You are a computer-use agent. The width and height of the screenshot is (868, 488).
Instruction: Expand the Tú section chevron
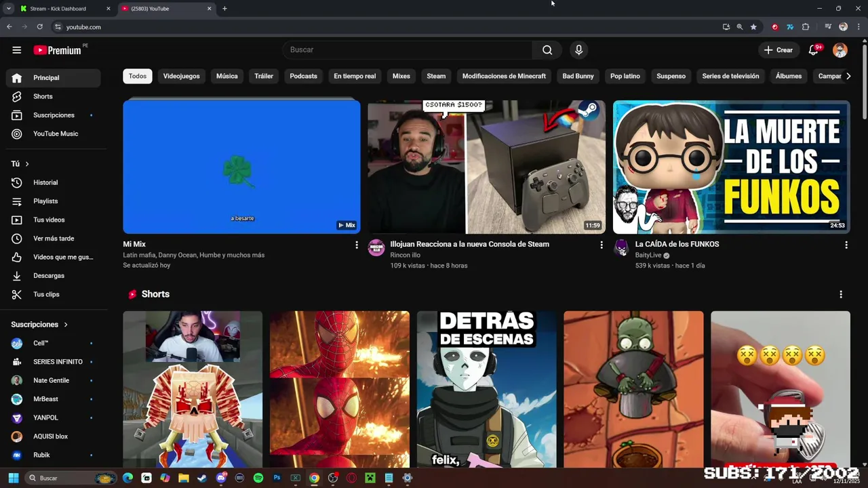click(x=27, y=164)
